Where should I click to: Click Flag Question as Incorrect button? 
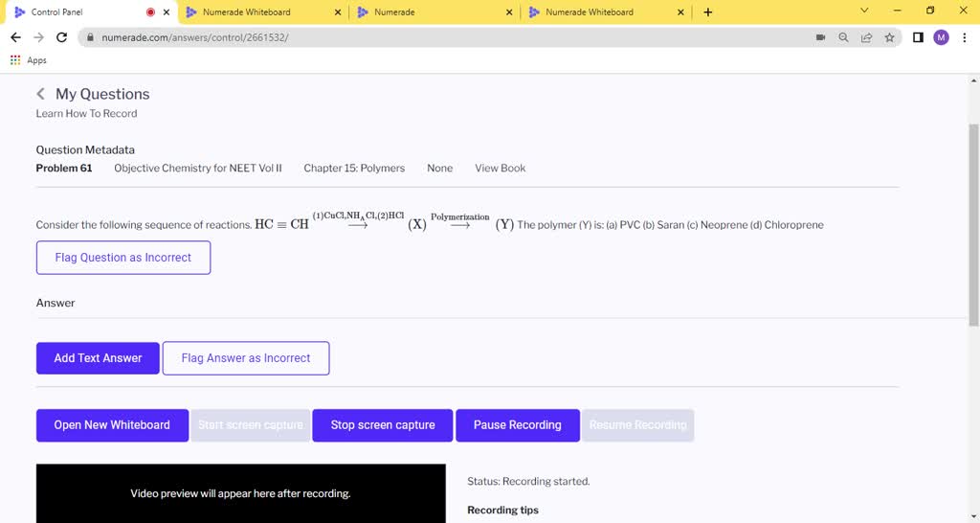[123, 258]
